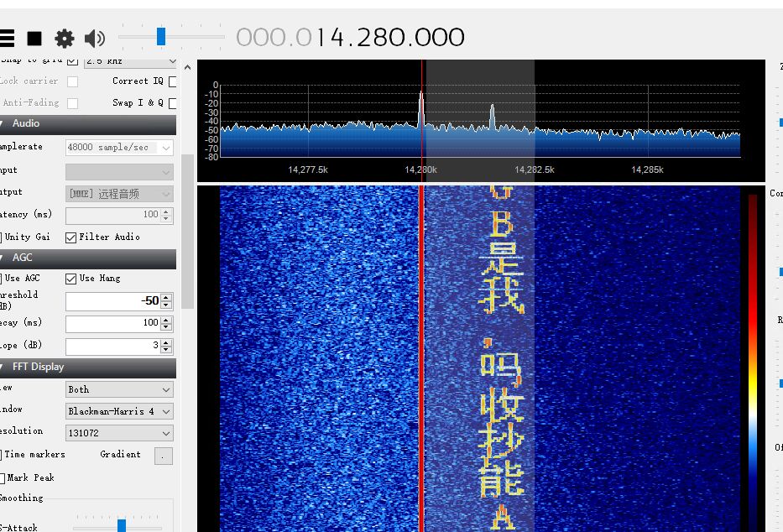This screenshot has width=783, height=532.
Task: Decrease decay with the down stepper arrow
Action: (x=167, y=327)
